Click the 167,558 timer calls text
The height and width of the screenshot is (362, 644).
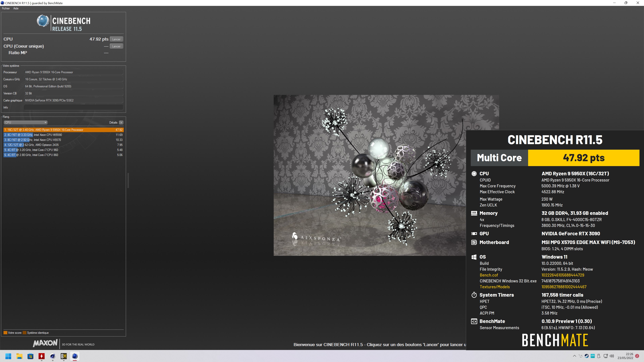coord(562,295)
